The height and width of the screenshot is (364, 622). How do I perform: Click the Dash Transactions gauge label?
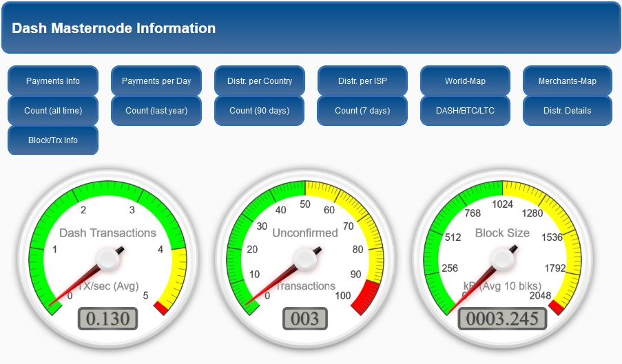coord(107,233)
